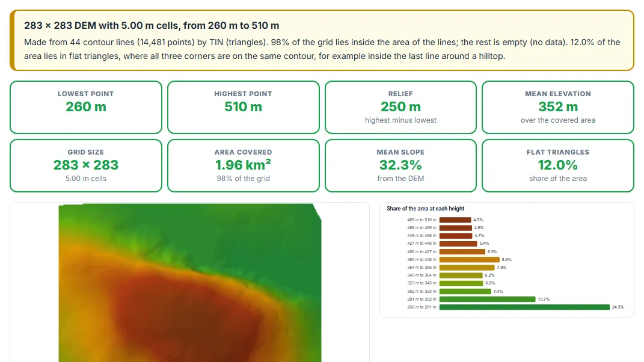Screen dimensions: 644x362
Task: Click the DEM elevation color map image
Action: 190,283
